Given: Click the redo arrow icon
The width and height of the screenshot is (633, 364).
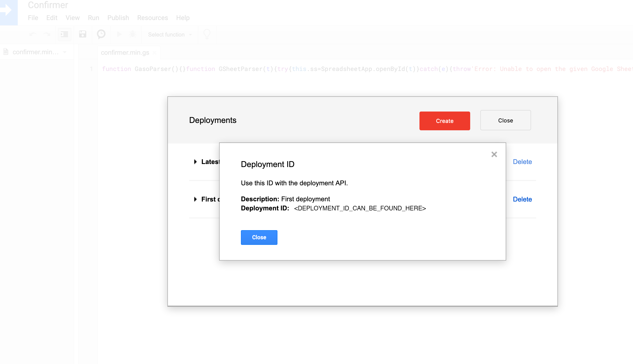Looking at the screenshot, I should (47, 34).
